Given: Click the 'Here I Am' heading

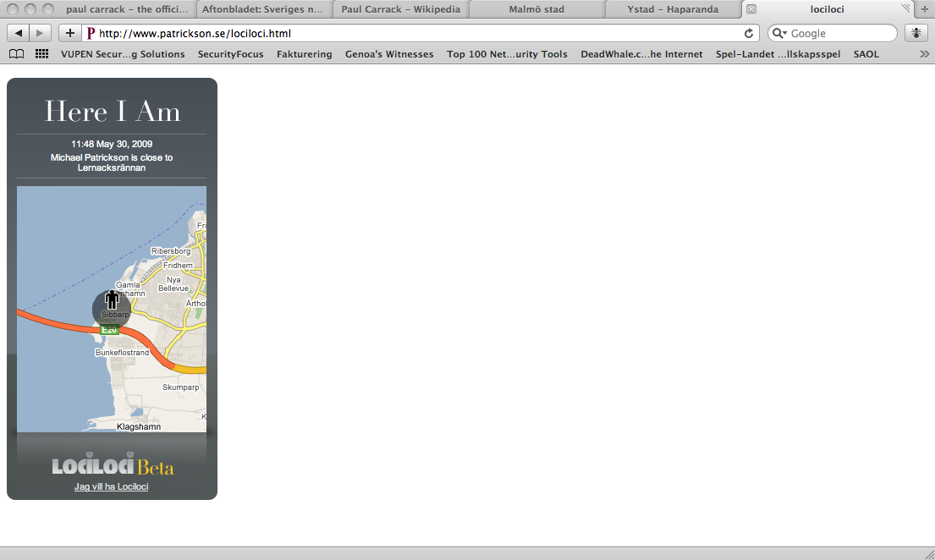Looking at the screenshot, I should click(x=112, y=112).
